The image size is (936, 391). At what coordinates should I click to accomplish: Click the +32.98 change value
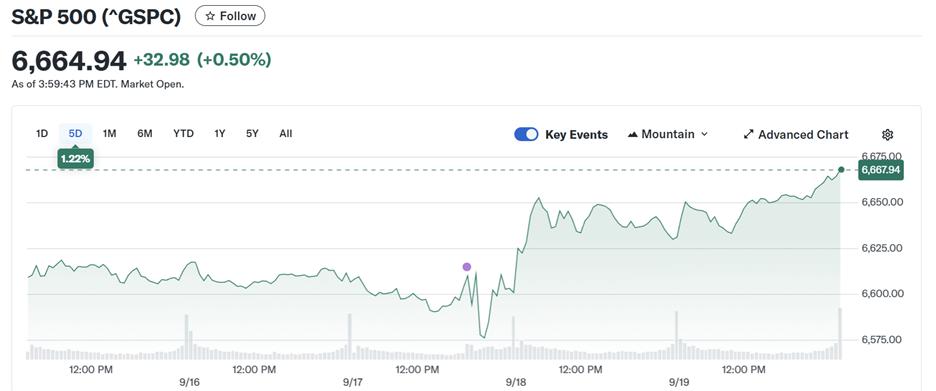[x=161, y=60]
